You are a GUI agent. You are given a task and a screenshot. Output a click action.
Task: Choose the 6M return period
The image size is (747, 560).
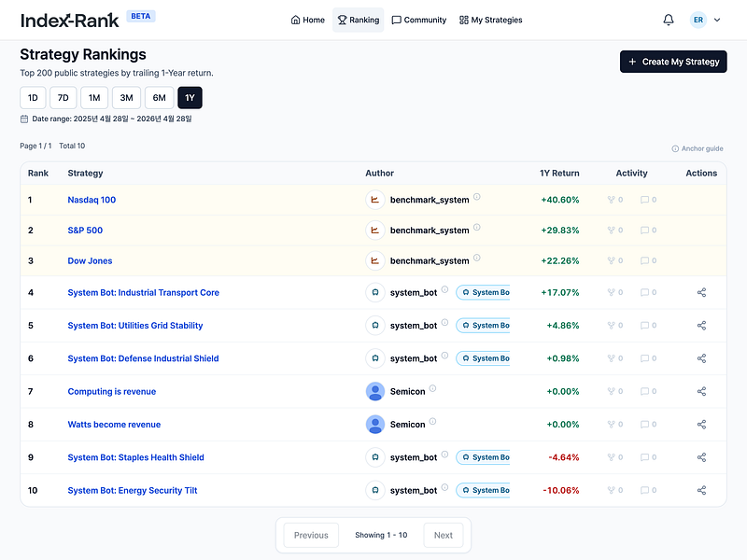(159, 98)
